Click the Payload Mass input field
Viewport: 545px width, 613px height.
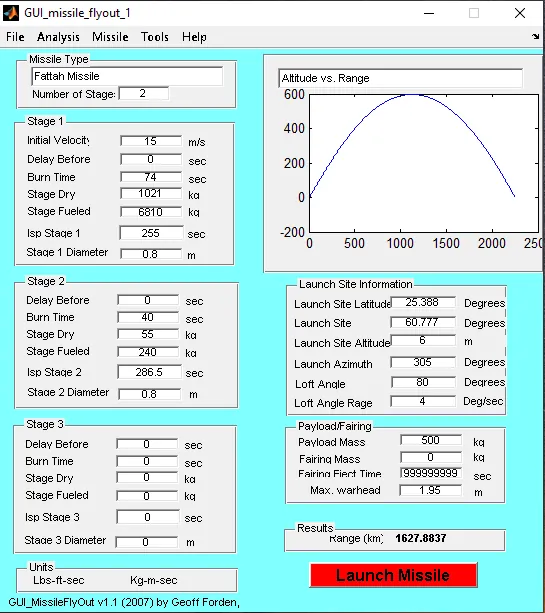(x=431, y=440)
